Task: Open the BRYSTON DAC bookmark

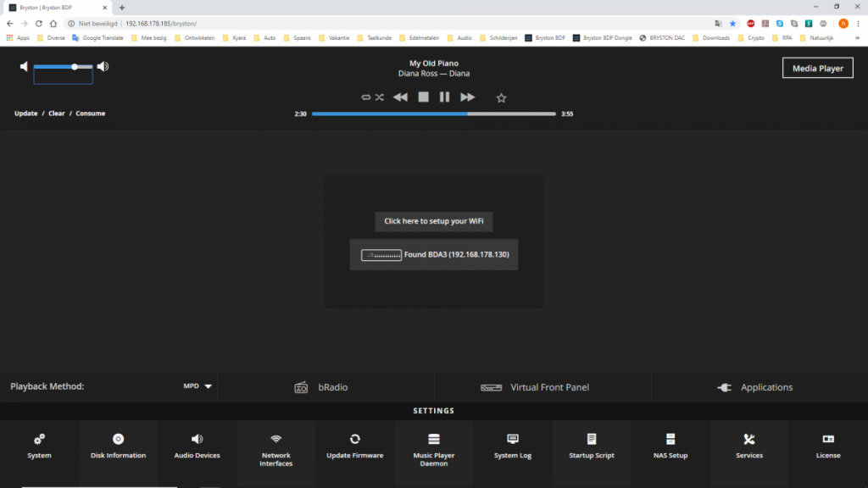Action: coord(662,38)
